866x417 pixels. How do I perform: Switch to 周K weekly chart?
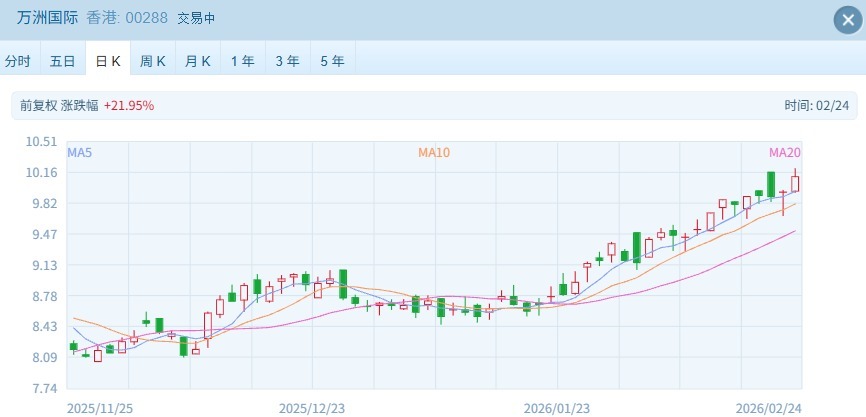(x=153, y=61)
